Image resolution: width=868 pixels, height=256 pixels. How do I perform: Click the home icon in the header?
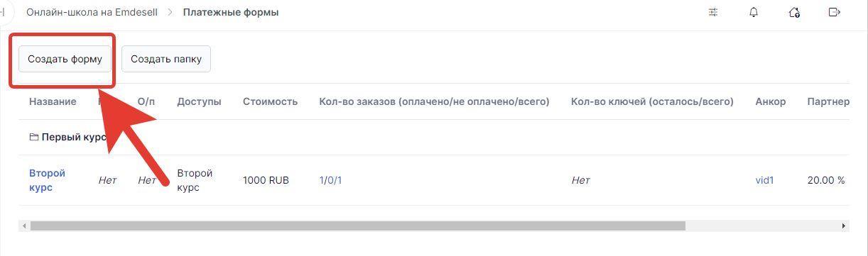click(794, 12)
